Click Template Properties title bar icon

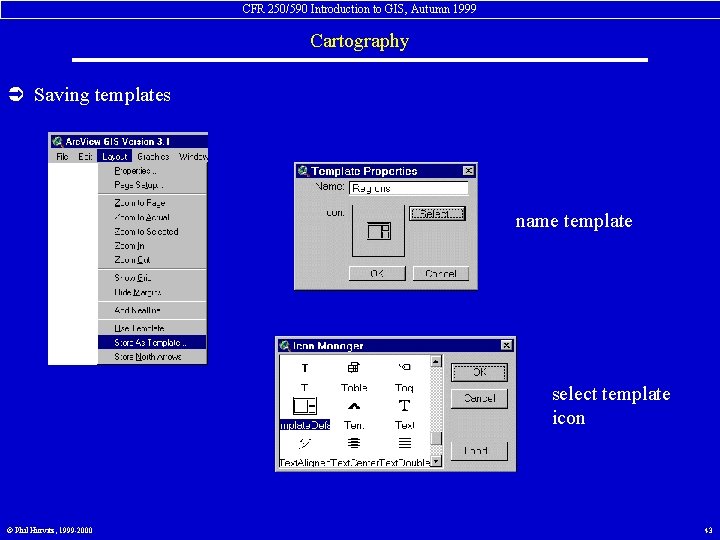click(x=303, y=171)
